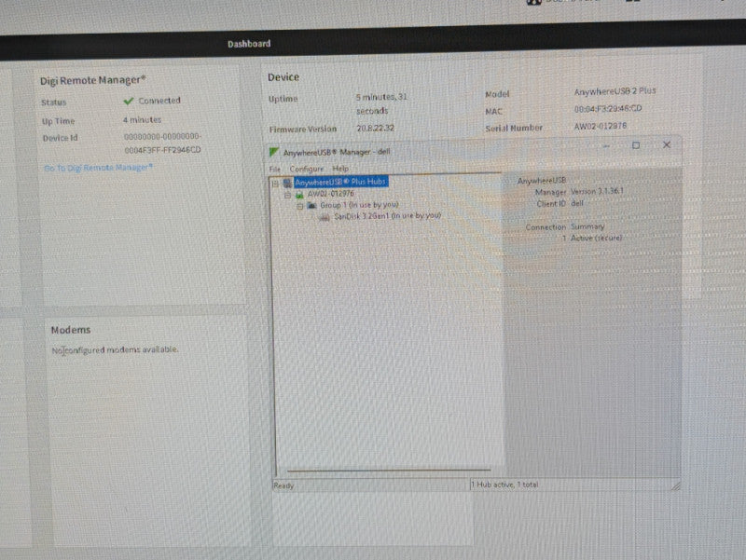The width and height of the screenshot is (746, 560).
Task: Click the Digi Remote Manager panel heading
Action: click(x=92, y=80)
